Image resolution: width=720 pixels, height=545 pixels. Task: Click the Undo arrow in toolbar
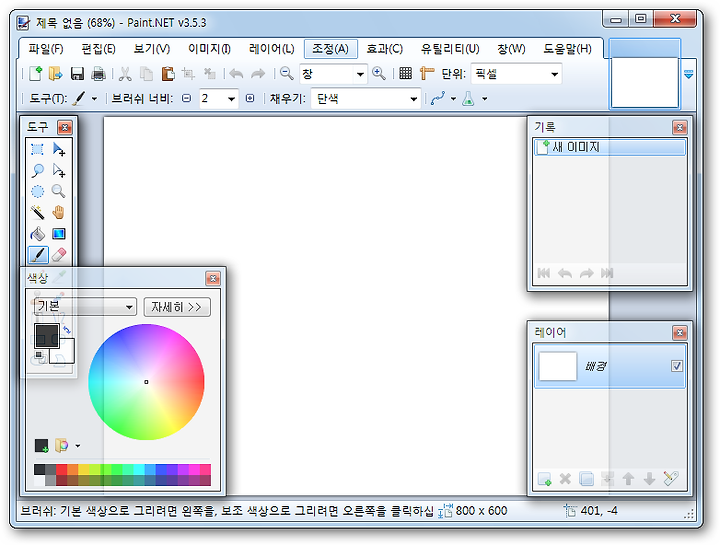[236, 73]
